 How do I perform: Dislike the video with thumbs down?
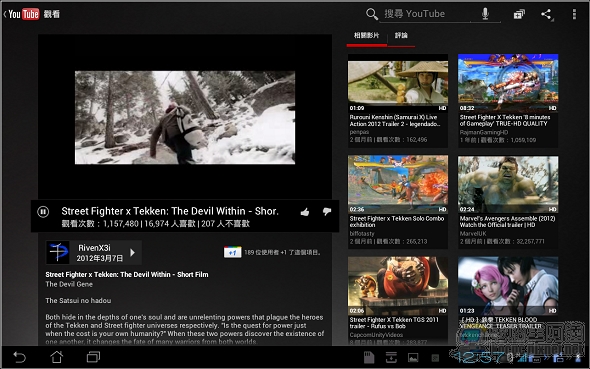click(x=327, y=212)
